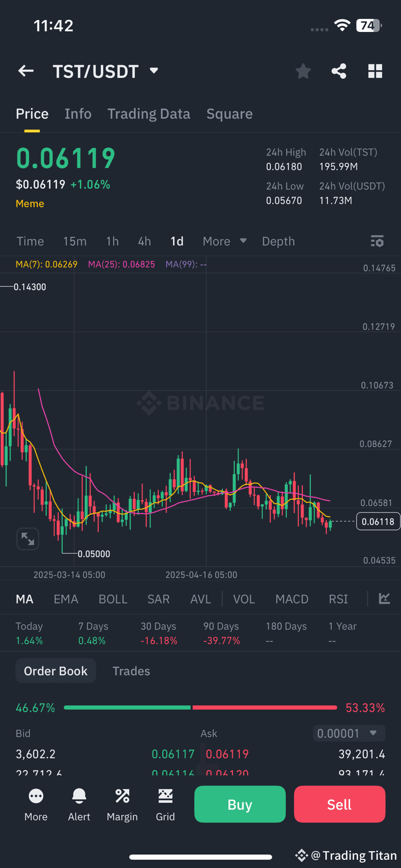The image size is (401, 868).
Task: Select the 15m chart interval
Action: 75,241
